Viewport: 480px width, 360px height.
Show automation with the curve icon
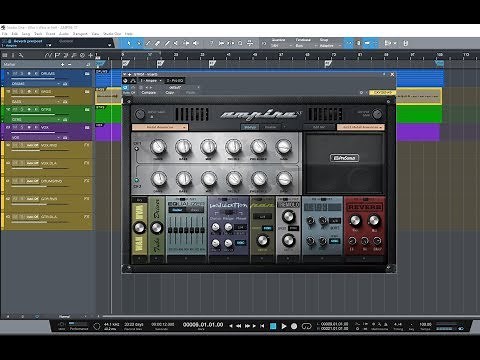[49, 55]
